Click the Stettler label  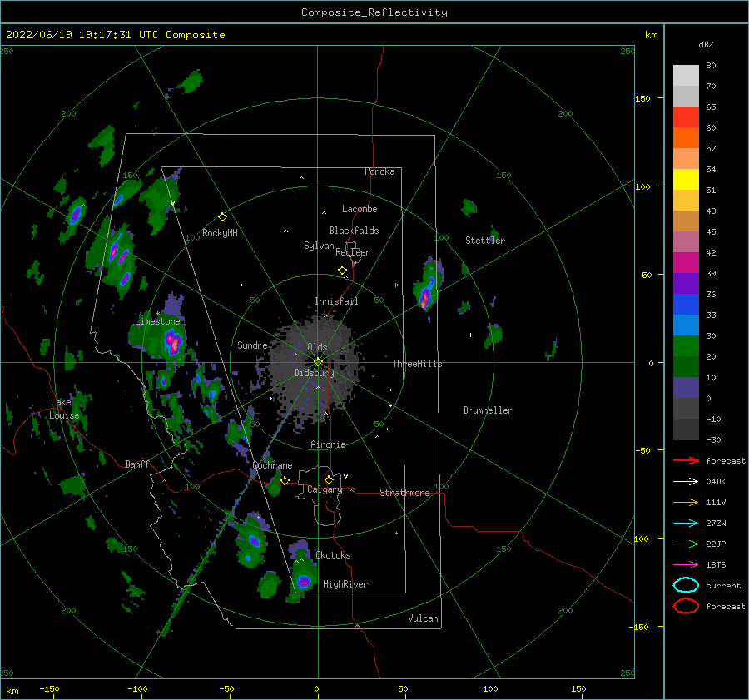pos(485,241)
